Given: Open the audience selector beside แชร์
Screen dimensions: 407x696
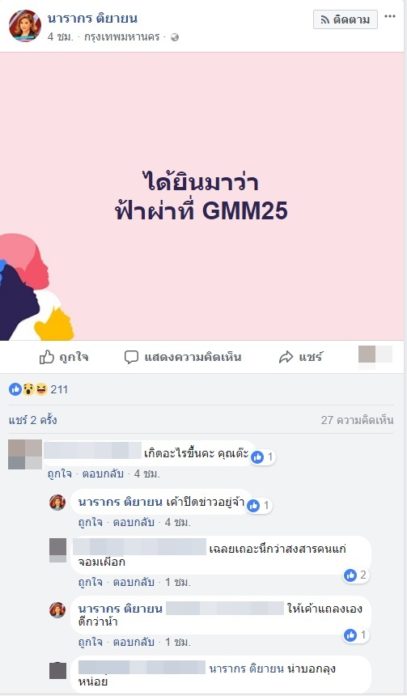Looking at the screenshot, I should point(375,355).
